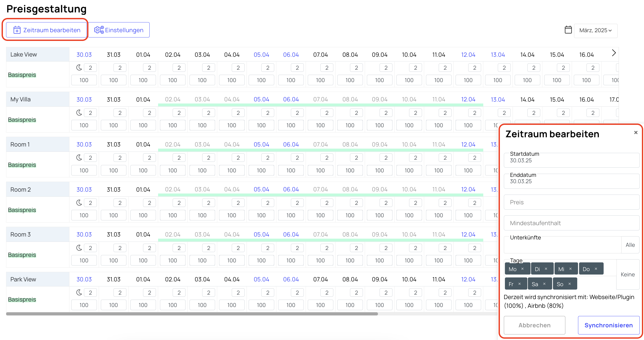
Task: Click Basispreis label under My Villa
Action: coord(22,120)
